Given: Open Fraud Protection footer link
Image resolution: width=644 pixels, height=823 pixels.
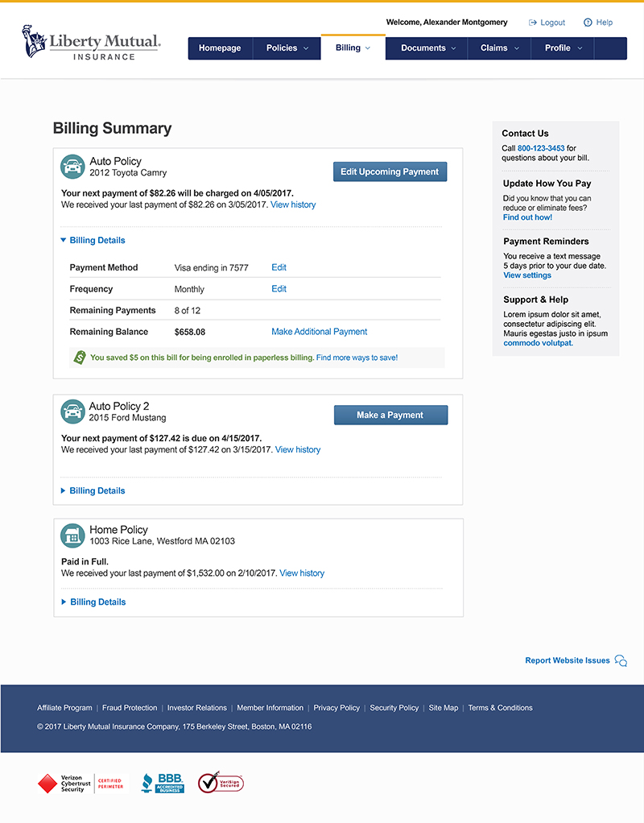Looking at the screenshot, I should click(130, 708).
